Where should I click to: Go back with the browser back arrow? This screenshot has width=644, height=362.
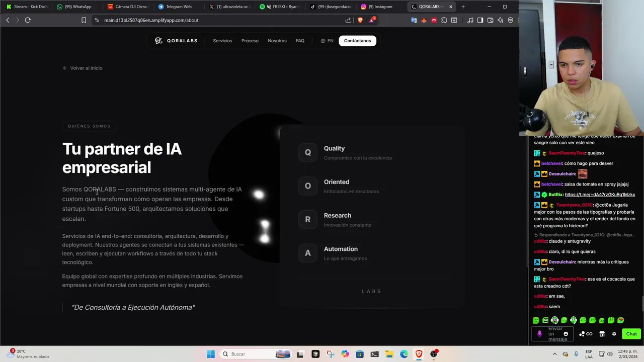[x=8, y=20]
